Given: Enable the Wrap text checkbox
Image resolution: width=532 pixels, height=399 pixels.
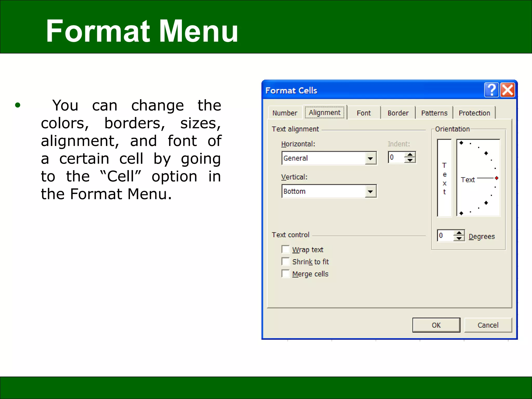Looking at the screenshot, I should (x=285, y=249).
